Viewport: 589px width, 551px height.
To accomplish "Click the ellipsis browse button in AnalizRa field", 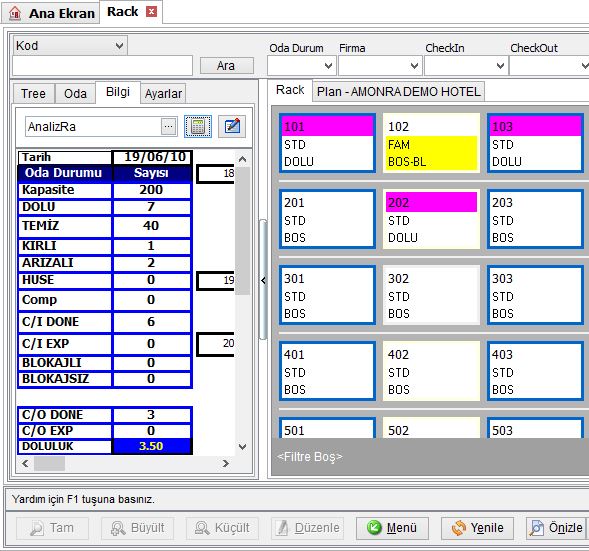I will [x=169, y=127].
